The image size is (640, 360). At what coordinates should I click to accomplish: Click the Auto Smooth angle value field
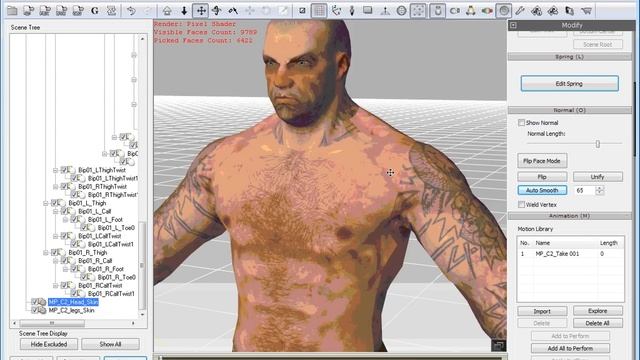585,190
